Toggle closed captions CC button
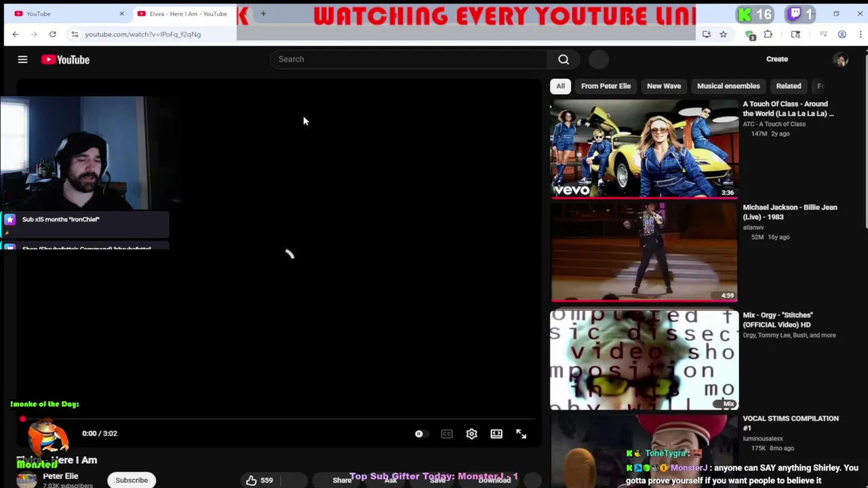 click(x=447, y=434)
